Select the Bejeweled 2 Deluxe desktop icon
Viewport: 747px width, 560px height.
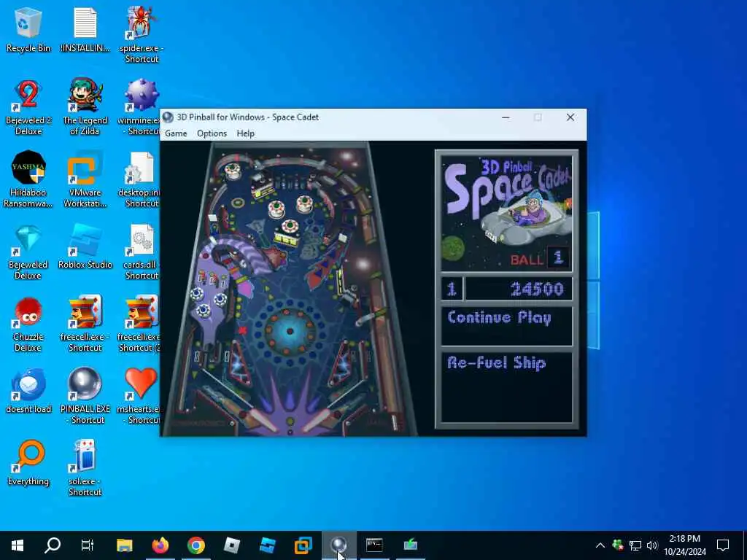28,108
